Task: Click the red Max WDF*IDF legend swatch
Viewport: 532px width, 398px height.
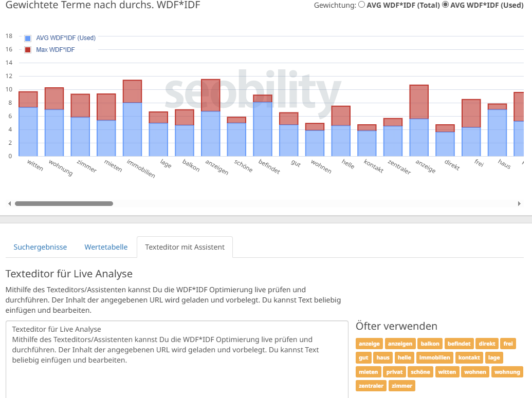Action: pyautogui.click(x=28, y=50)
